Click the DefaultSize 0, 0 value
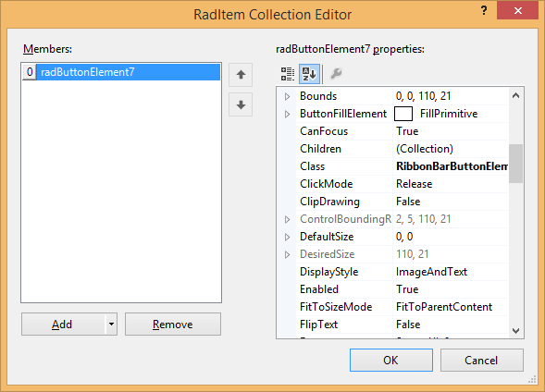 404,237
